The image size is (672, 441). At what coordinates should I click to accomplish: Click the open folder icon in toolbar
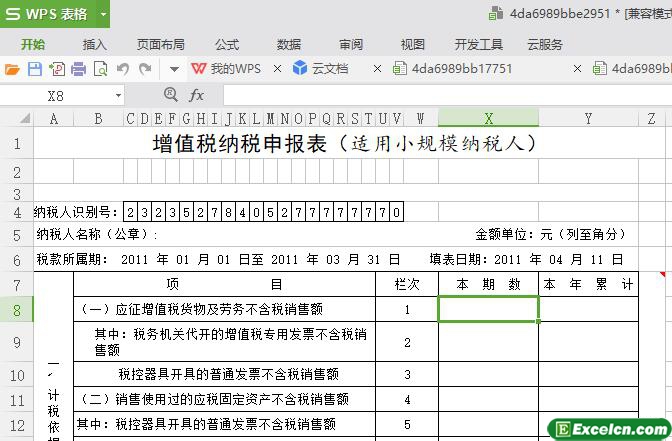click(x=12, y=69)
